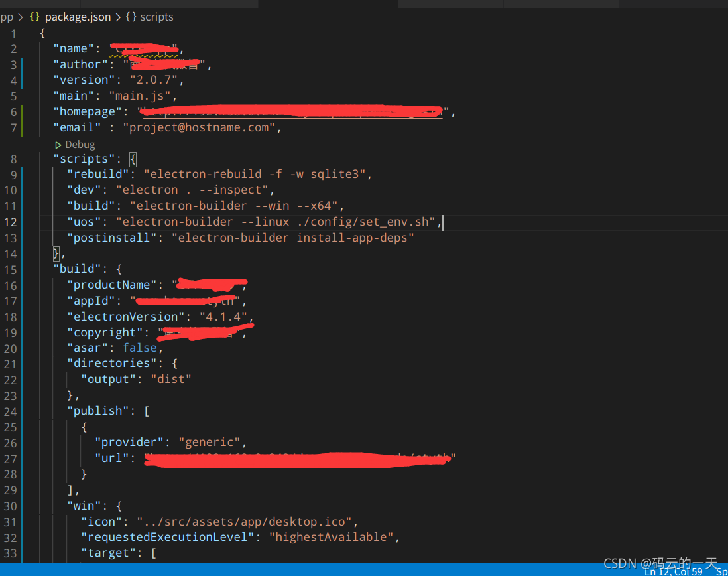Click the "homepage" key
Viewport: 728px width, 576px height.
click(88, 111)
